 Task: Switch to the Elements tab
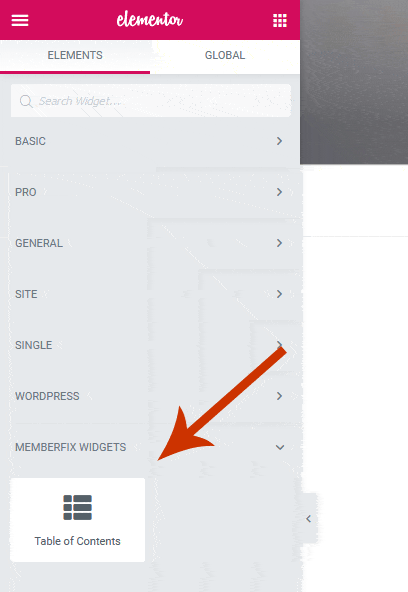pos(75,56)
